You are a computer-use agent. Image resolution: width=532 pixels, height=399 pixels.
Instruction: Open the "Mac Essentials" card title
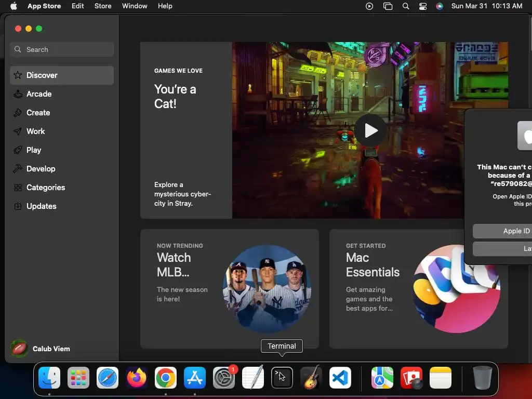373,265
